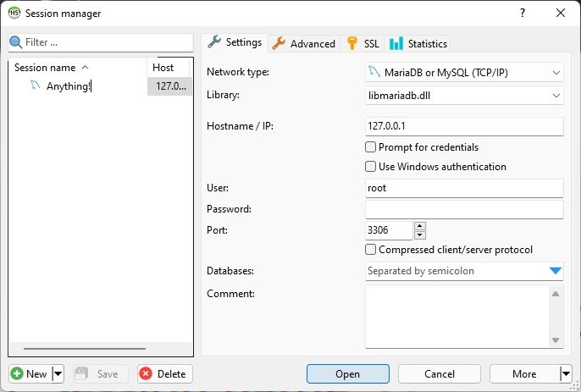
Task: Click the magnifier icon in Filter box
Action: 16,42
